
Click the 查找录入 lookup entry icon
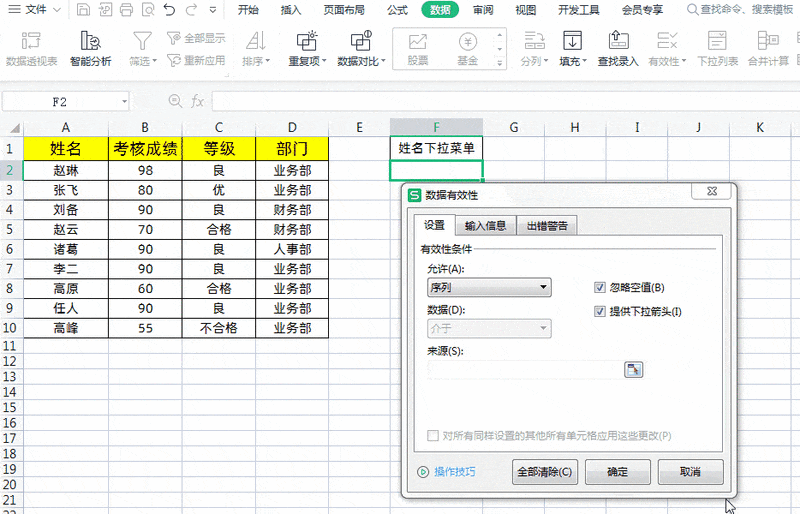pos(617,42)
